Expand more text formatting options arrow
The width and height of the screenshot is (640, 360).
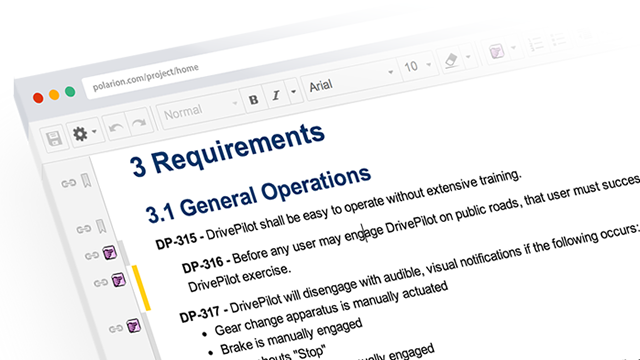[x=293, y=91]
